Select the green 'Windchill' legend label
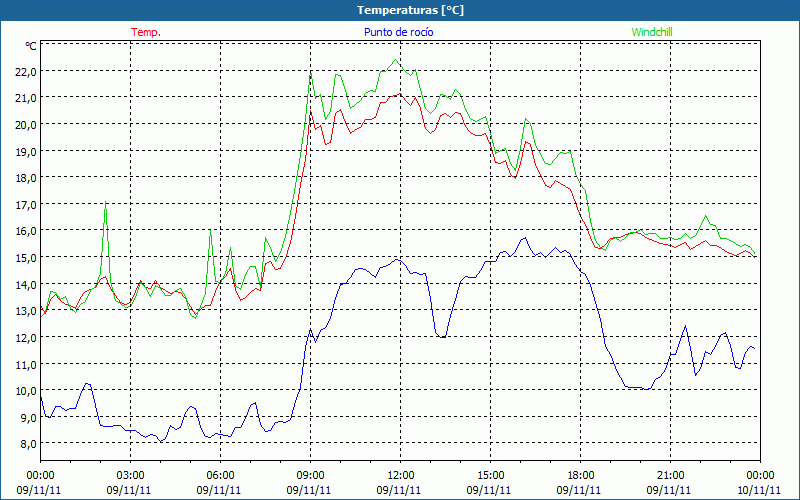This screenshot has width=800, height=500. pos(652,32)
